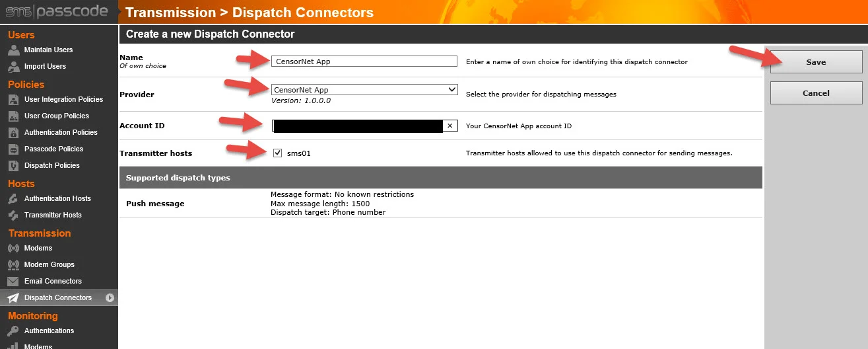The image size is (868, 349).
Task: Open Authentication Hosts
Action: click(57, 199)
